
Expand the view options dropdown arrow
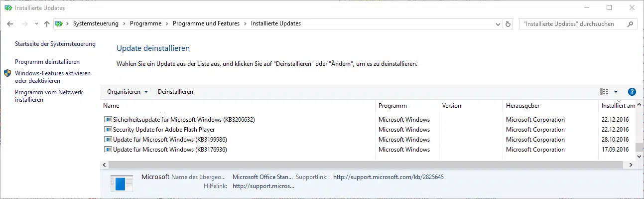click(x=616, y=92)
